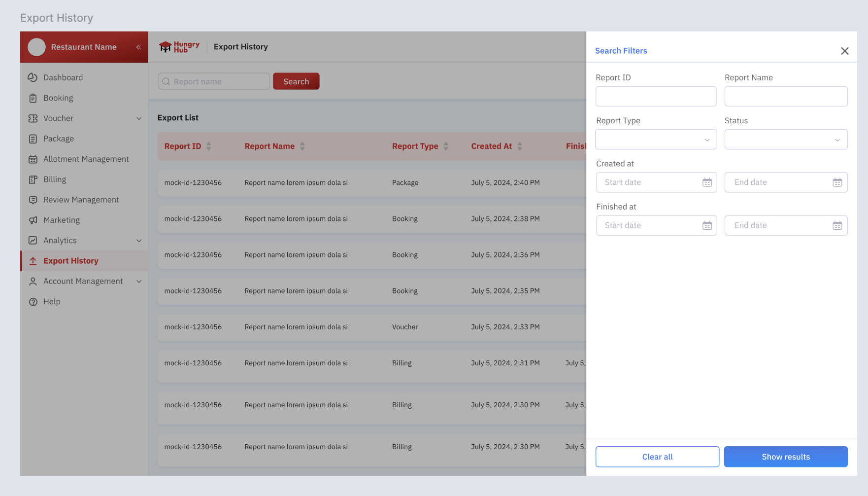Screen dimensions: 868x496
Task: Click the Allotment Management calendar icon
Action: (33, 159)
